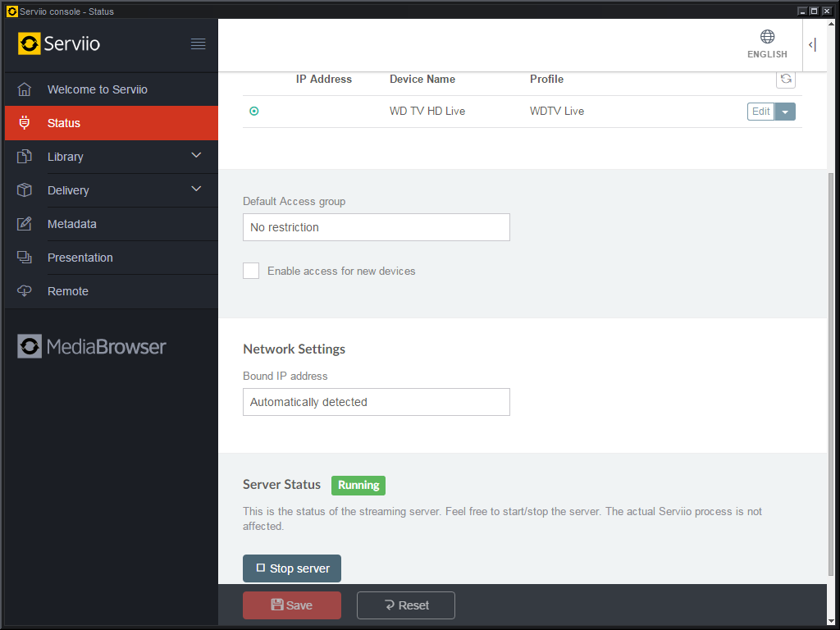Open the Default Access group dropdown
840x630 pixels.
tap(377, 227)
